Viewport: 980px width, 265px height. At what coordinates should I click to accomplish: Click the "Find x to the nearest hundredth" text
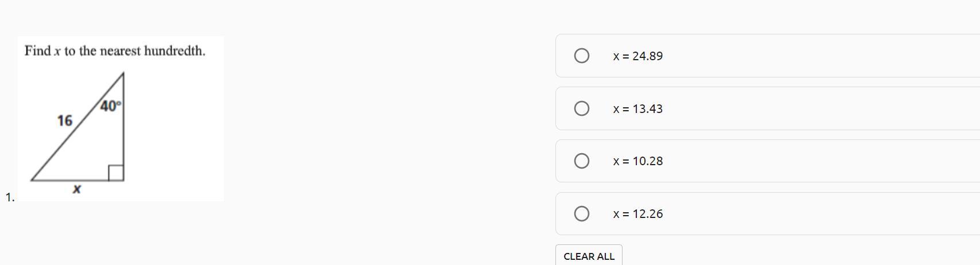tap(115, 51)
